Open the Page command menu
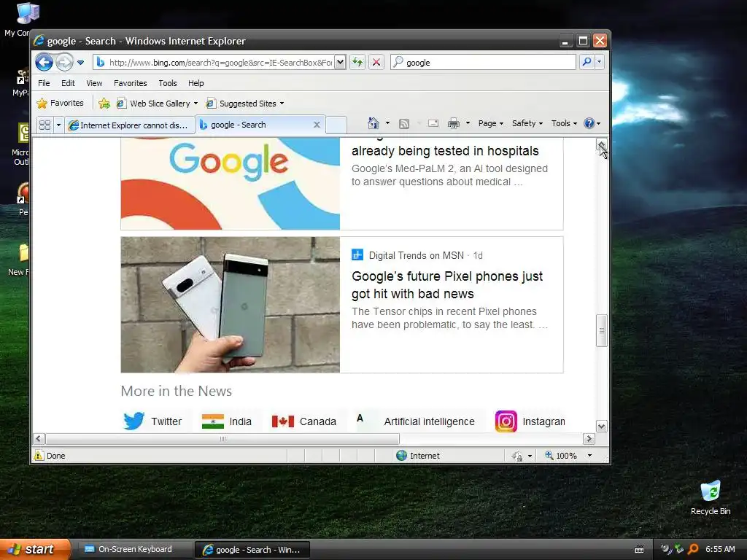This screenshot has width=747, height=560. 491,123
